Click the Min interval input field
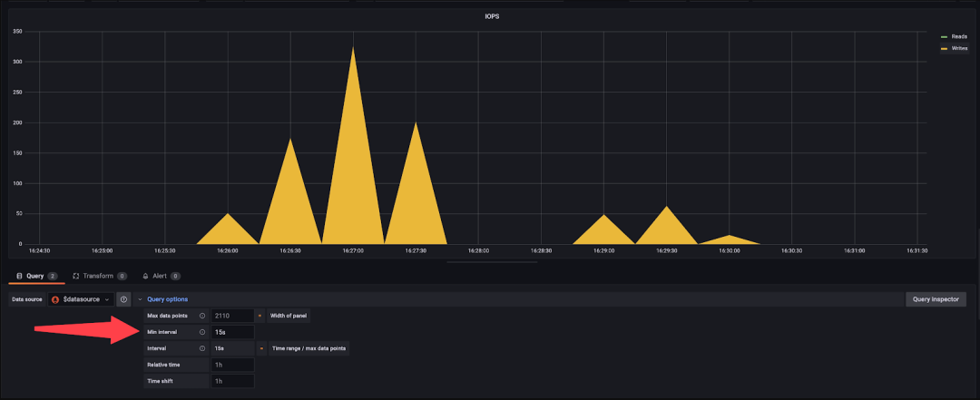980x400 pixels. pyautogui.click(x=232, y=332)
